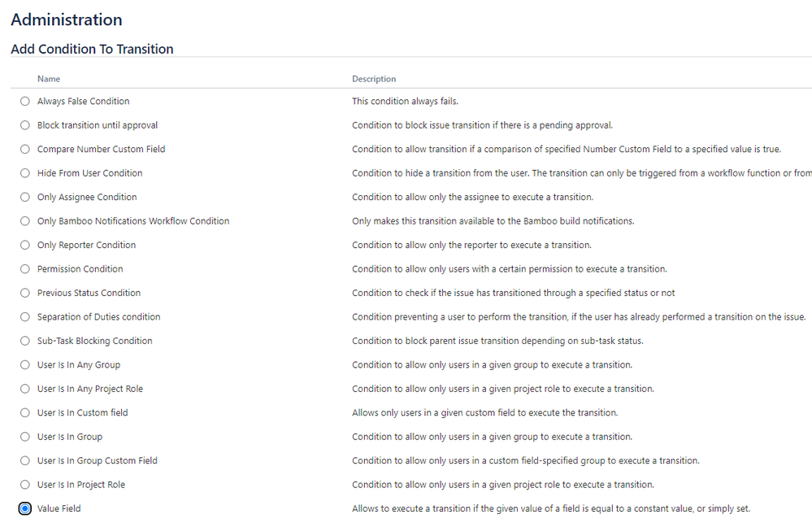This screenshot has width=812, height=523.
Task: Select Previous Status Condition option
Action: [x=25, y=293]
